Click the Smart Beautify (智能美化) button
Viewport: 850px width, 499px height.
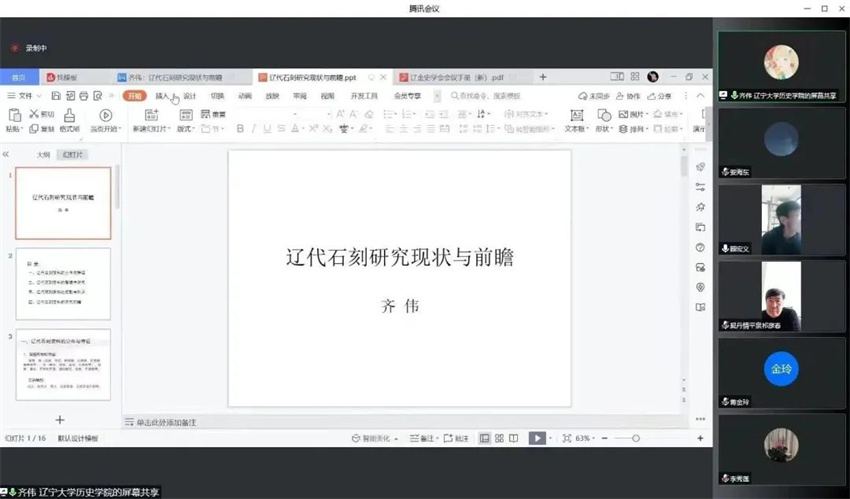click(x=375, y=438)
